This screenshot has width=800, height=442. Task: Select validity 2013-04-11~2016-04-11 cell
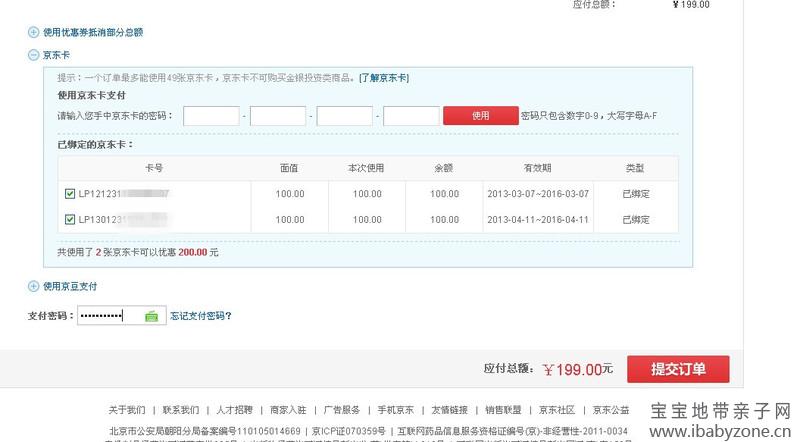pos(538,219)
